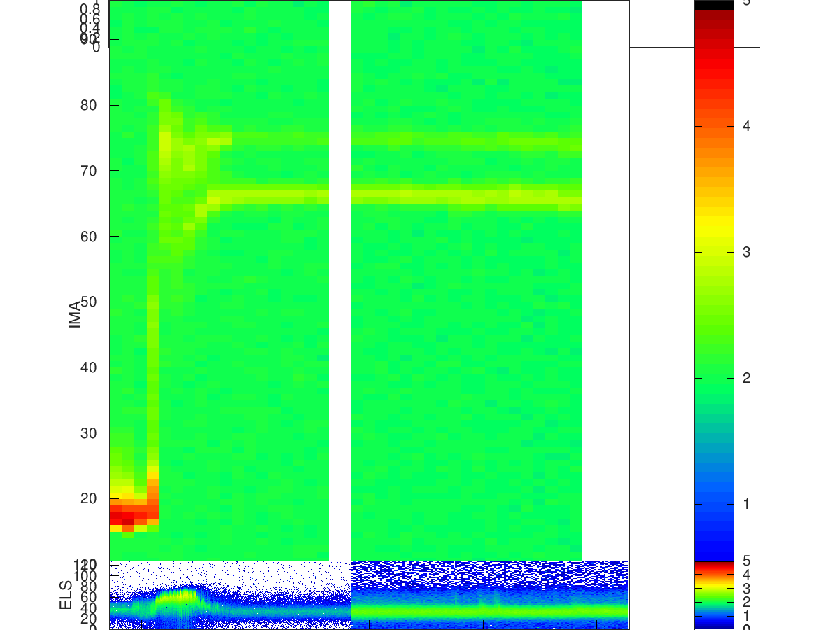The width and height of the screenshot is (840, 630).
Task: Select tick label 50 on IMA axis
Action: [x=89, y=302]
